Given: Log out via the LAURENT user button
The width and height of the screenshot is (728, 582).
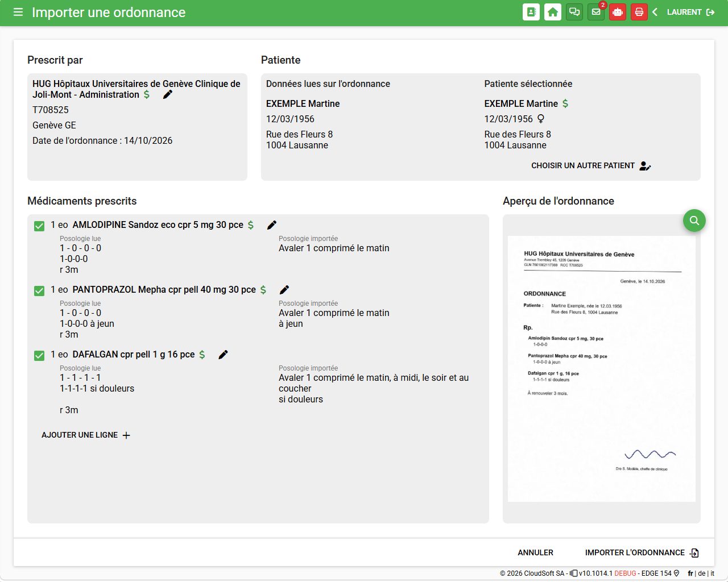Looking at the screenshot, I should point(690,12).
